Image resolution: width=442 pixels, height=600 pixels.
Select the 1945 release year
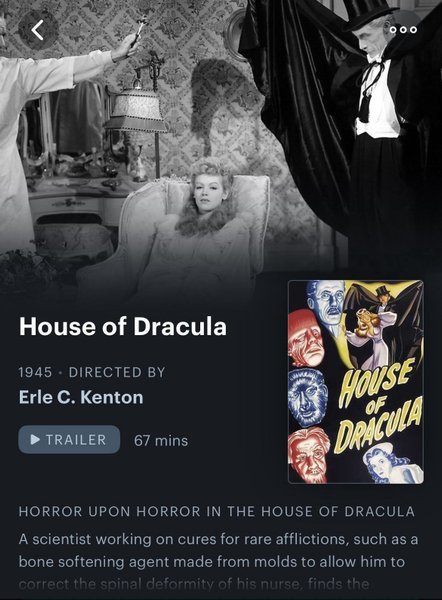(x=35, y=372)
